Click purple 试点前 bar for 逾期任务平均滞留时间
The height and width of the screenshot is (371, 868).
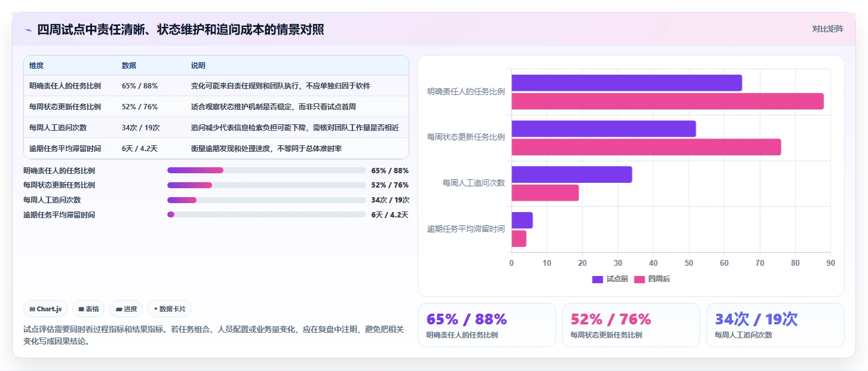[x=522, y=220]
